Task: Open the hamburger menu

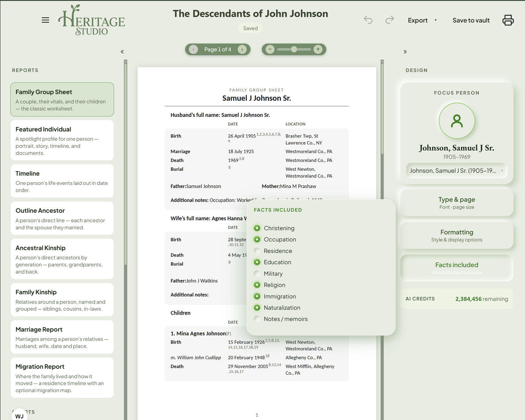Action: (45, 20)
